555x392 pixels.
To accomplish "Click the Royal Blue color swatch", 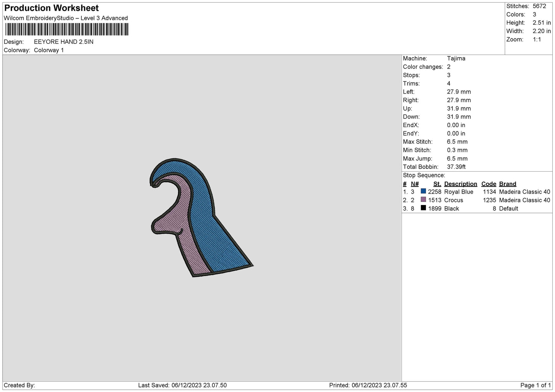I will click(423, 191).
